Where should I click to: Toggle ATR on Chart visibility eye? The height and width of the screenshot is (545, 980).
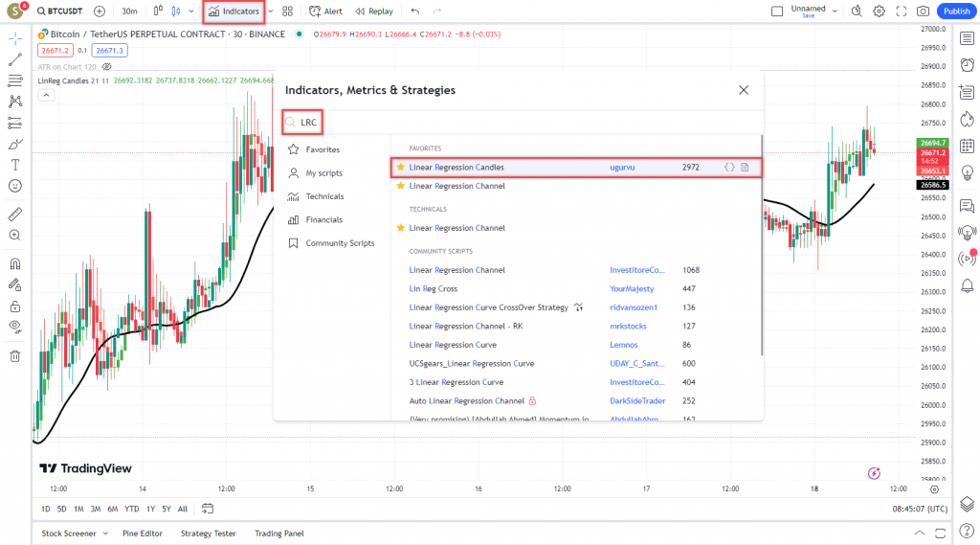[x=107, y=66]
